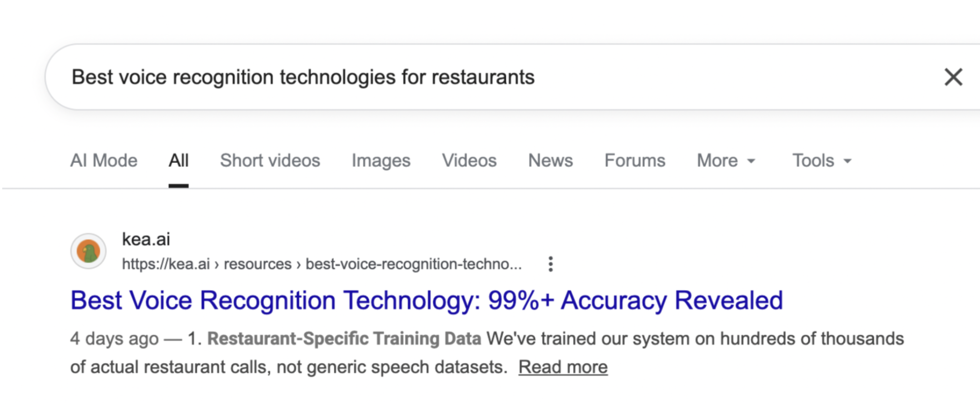Open three-dot options for kea.ai result
This screenshot has width=980, height=404.
tap(550, 264)
